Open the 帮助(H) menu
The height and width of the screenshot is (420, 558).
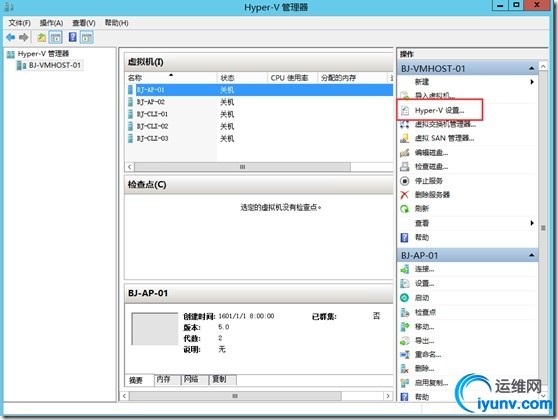click(x=116, y=23)
